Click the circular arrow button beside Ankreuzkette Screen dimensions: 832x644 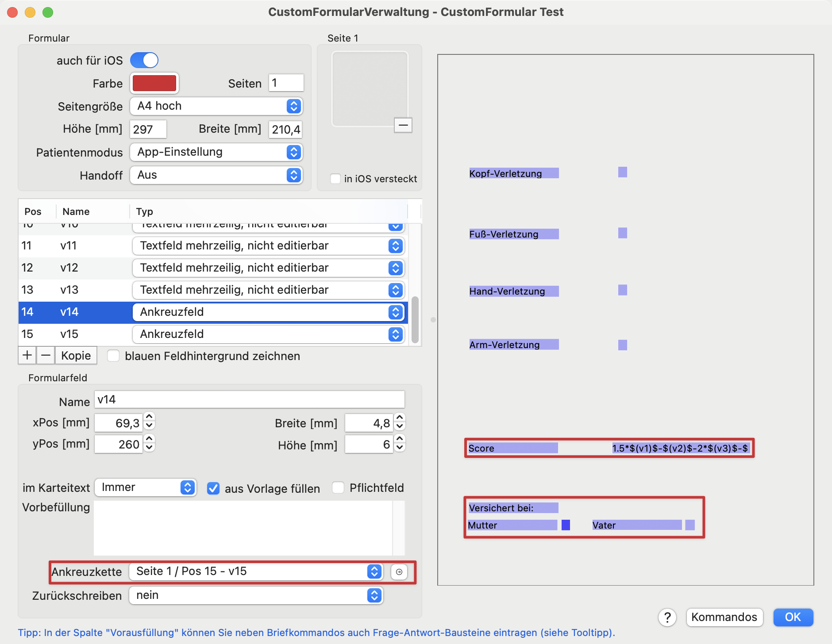[399, 572]
